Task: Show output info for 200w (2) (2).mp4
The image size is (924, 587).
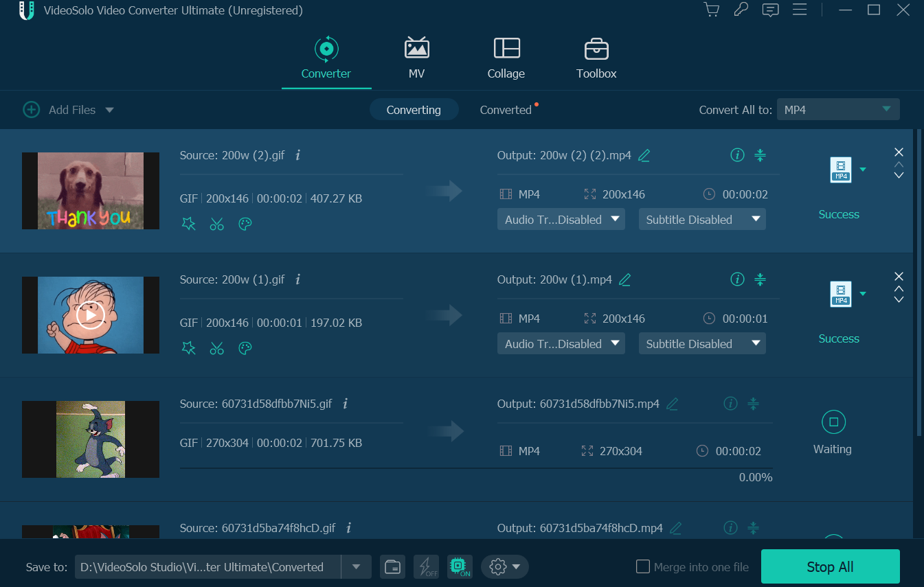Action: coord(737,155)
